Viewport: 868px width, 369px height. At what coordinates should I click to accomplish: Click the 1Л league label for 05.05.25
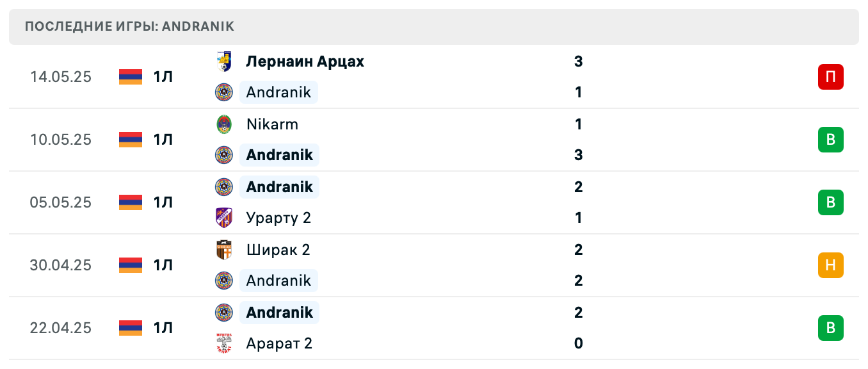163,202
